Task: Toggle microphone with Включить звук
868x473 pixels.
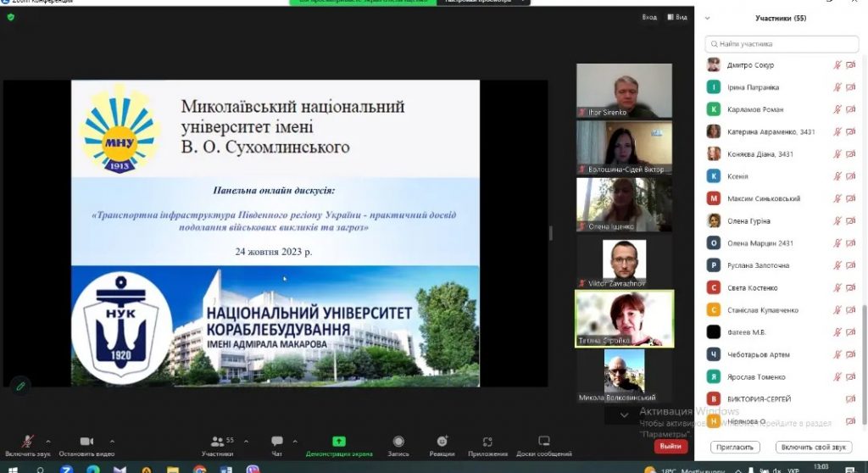Action: [28, 442]
